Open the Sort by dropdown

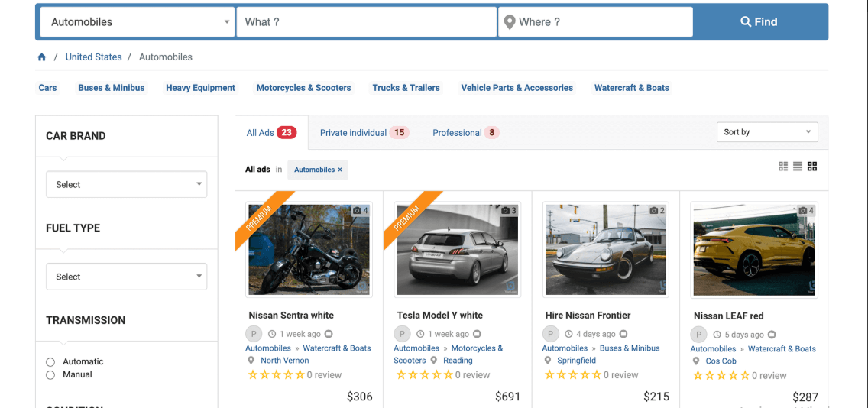pos(766,131)
